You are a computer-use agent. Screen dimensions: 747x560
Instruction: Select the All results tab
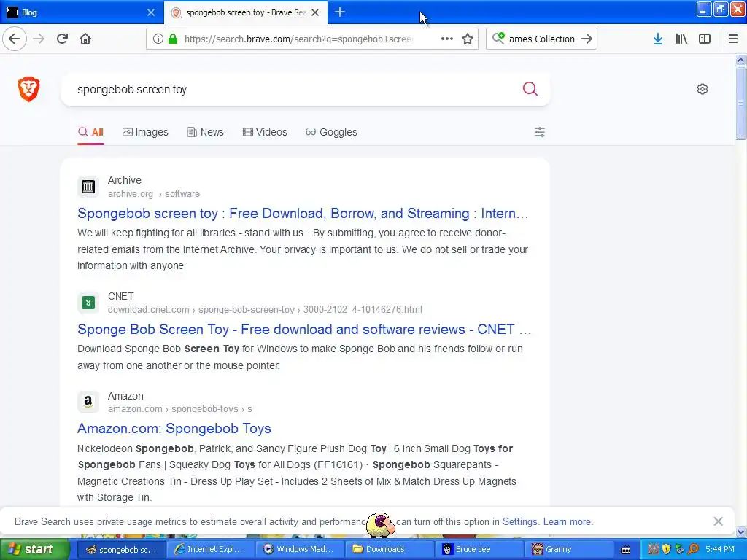(90, 132)
